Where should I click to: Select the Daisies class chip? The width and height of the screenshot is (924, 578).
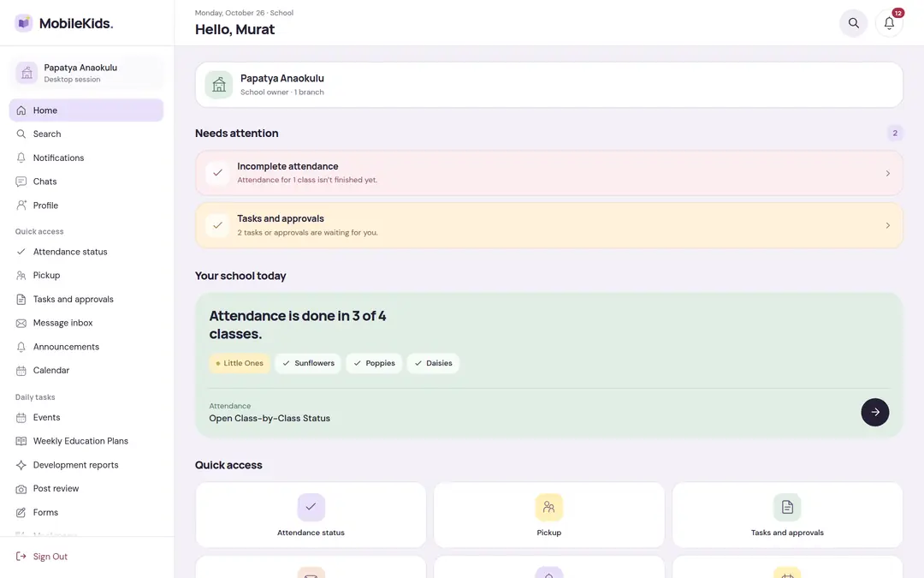pos(433,363)
